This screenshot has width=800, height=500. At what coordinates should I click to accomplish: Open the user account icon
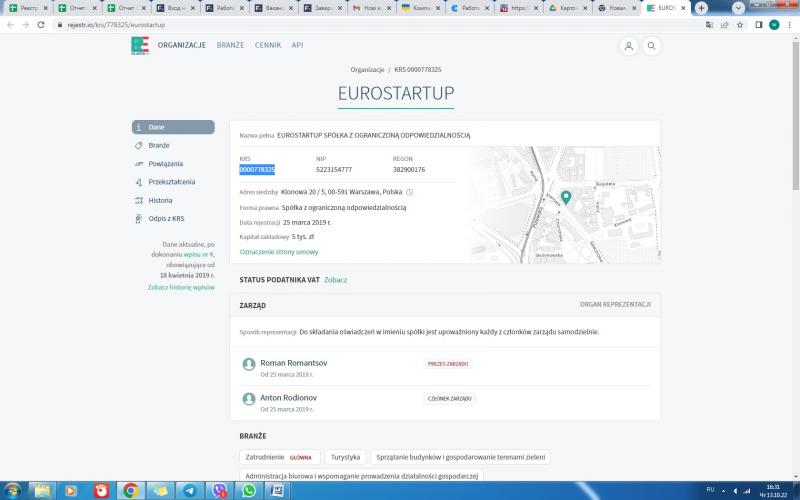(629, 46)
